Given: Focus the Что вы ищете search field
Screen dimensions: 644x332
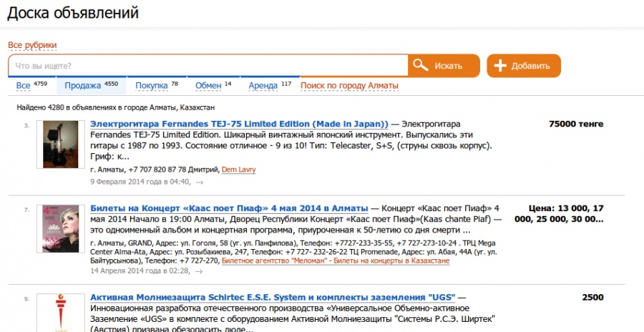Looking at the screenshot, I should pyautogui.click(x=208, y=66).
